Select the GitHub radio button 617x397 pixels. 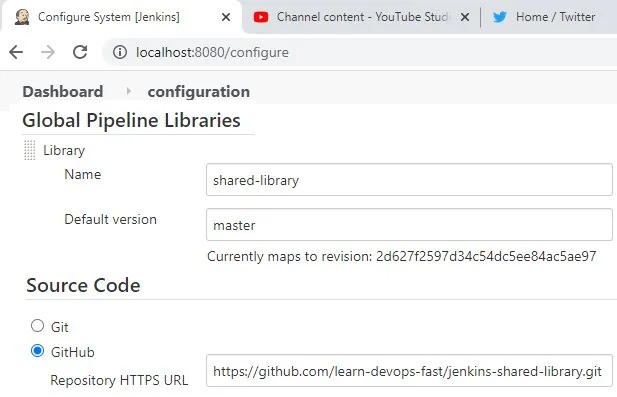coord(37,351)
